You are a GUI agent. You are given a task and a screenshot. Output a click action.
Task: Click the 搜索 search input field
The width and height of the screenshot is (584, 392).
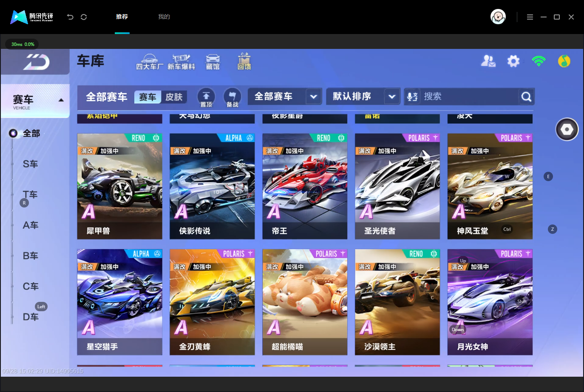pyautogui.click(x=470, y=97)
